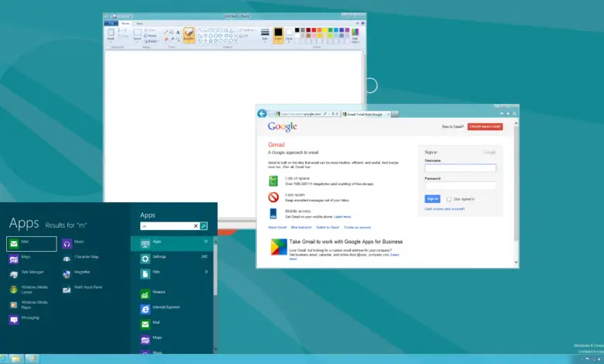Follow the About Gmail link
Viewport: 604px width, 364px height.
point(277,227)
